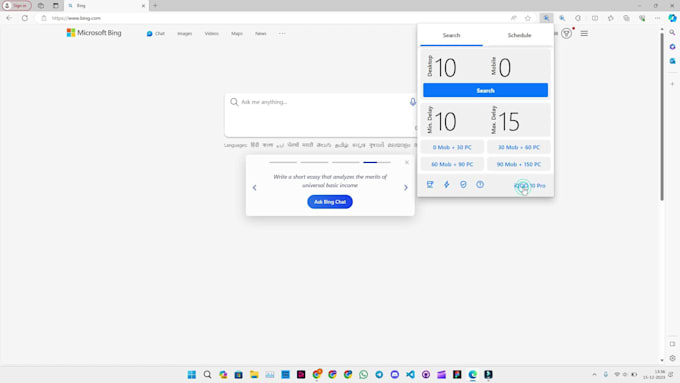Click the Read aloud icon in address bar

click(x=513, y=18)
